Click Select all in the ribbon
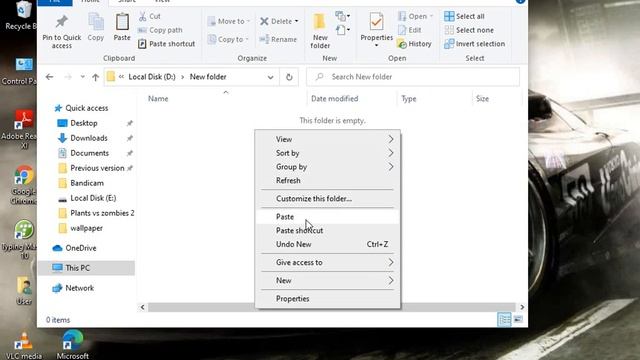 pos(464,16)
